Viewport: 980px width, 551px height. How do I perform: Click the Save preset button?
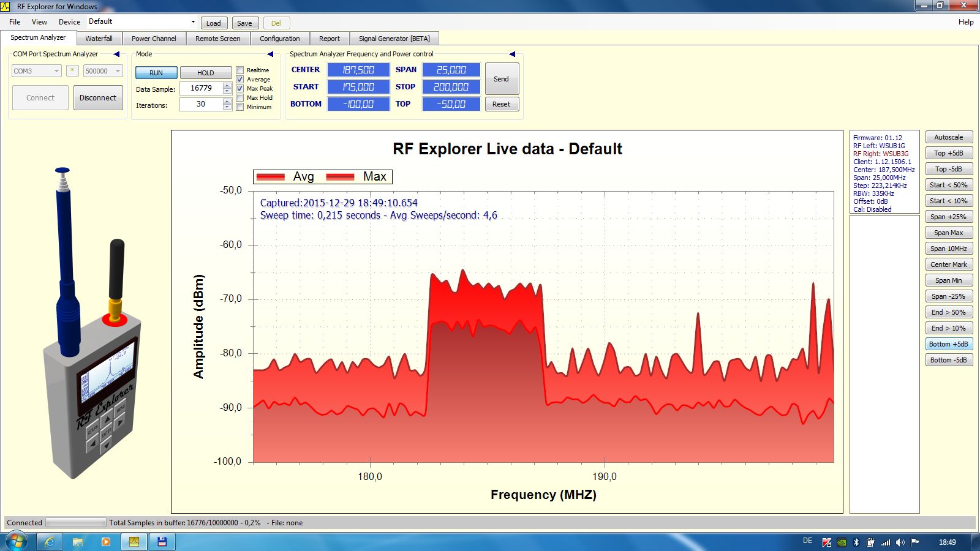click(244, 23)
